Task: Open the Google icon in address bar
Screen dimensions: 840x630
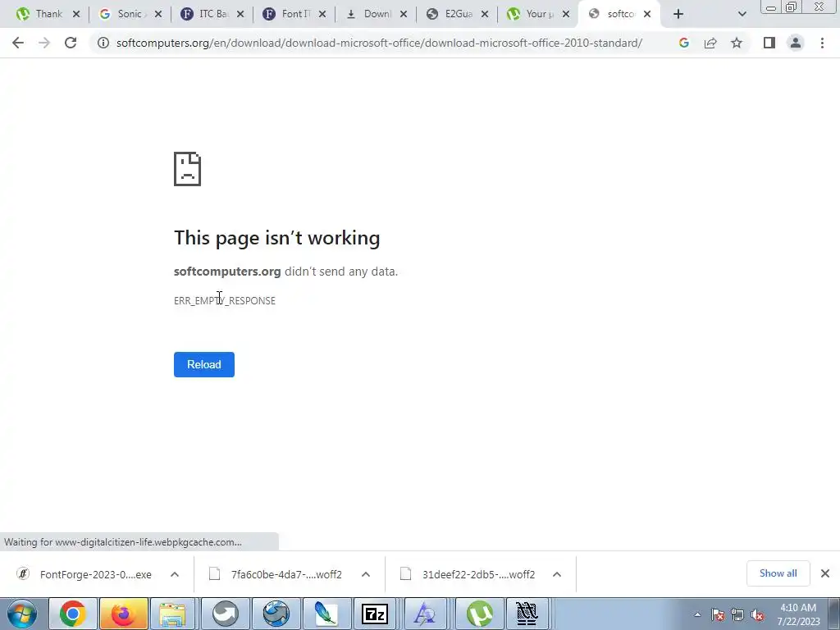Action: coord(683,43)
